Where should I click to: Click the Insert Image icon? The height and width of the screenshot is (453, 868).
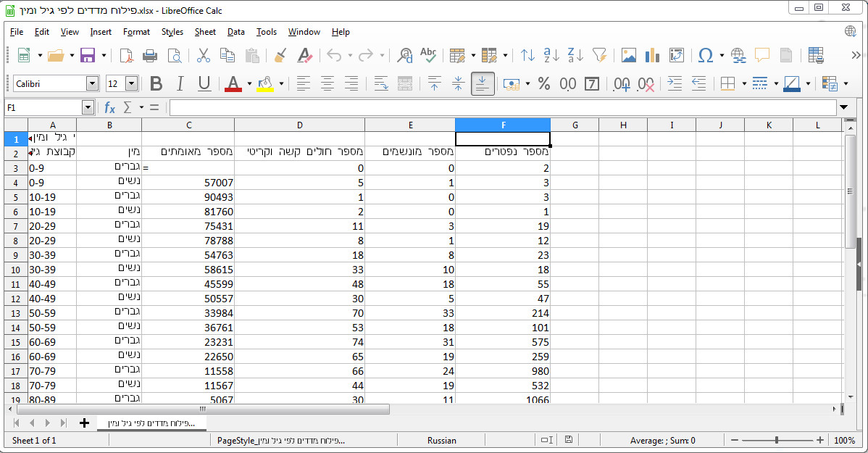click(628, 55)
